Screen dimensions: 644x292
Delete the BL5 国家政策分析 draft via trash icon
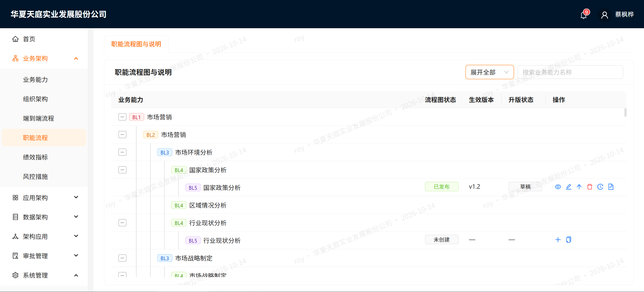[x=590, y=187]
